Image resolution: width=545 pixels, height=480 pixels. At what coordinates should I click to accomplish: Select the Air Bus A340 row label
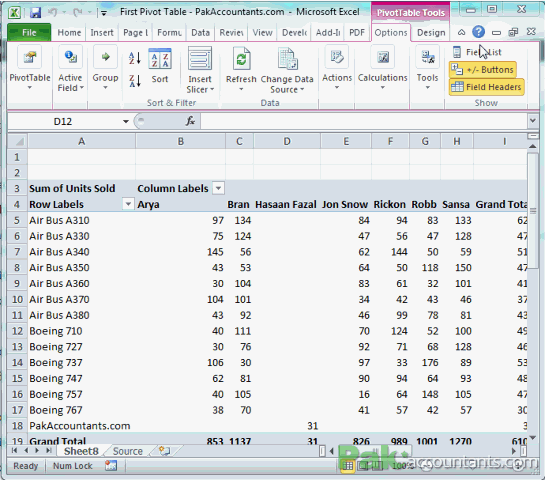click(x=82, y=252)
